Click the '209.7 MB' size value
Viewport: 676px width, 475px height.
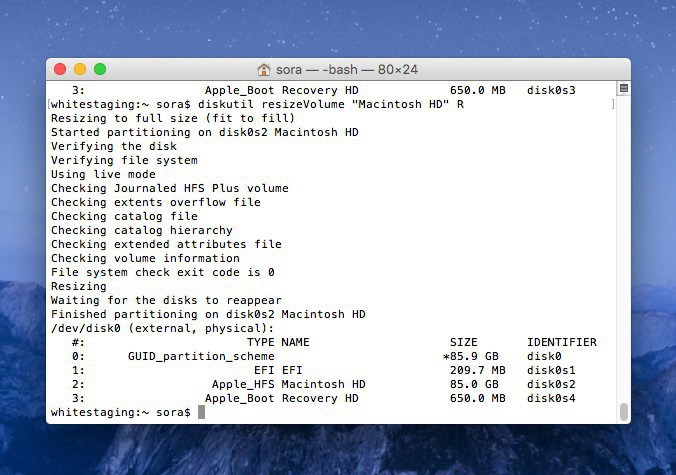[478, 370]
